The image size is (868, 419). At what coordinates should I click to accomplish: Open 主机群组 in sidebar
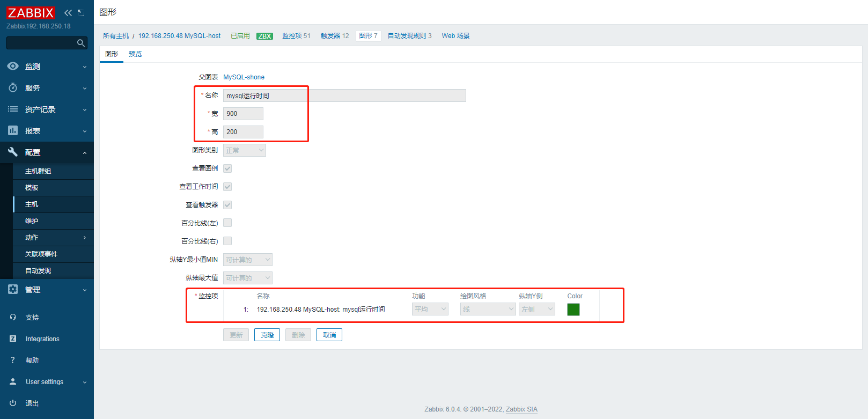(53, 171)
